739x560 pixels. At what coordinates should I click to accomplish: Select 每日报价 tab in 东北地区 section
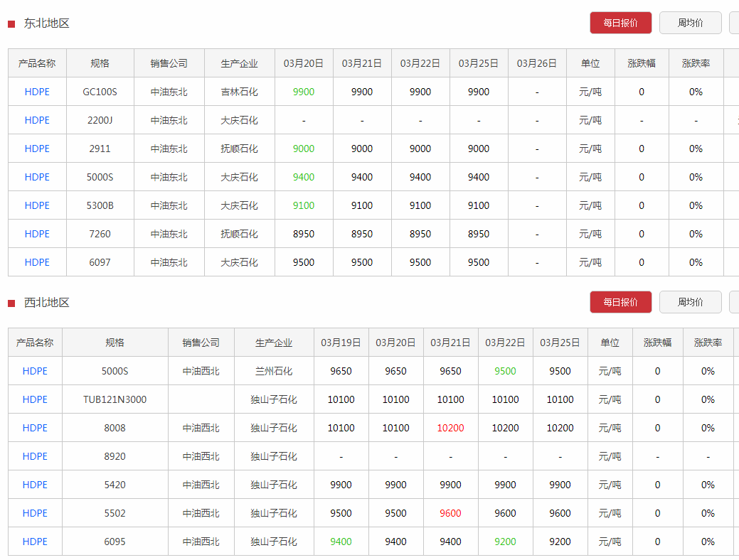tap(621, 23)
